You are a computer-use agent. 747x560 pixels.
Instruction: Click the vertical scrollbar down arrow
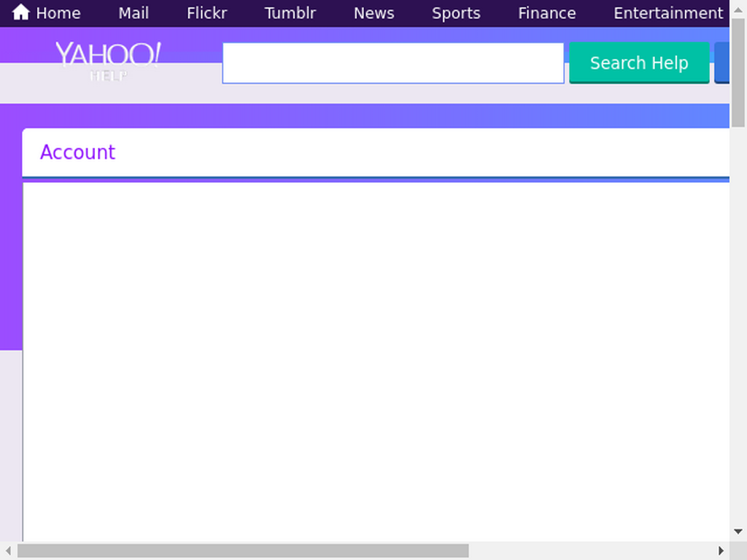pyautogui.click(x=738, y=532)
